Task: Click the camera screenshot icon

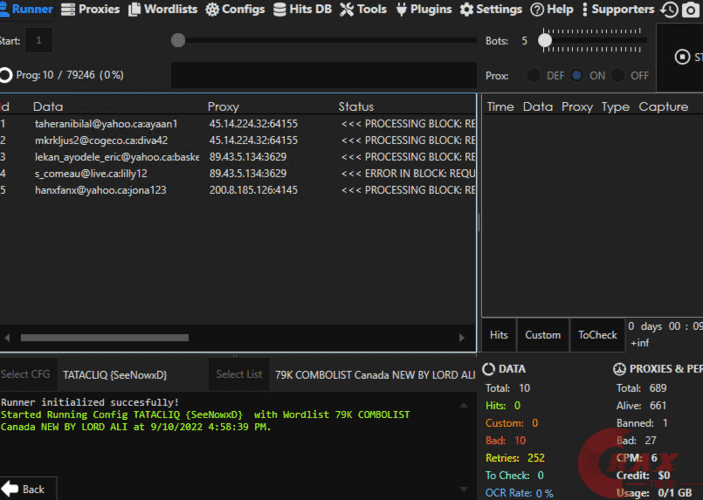Action: [690, 10]
